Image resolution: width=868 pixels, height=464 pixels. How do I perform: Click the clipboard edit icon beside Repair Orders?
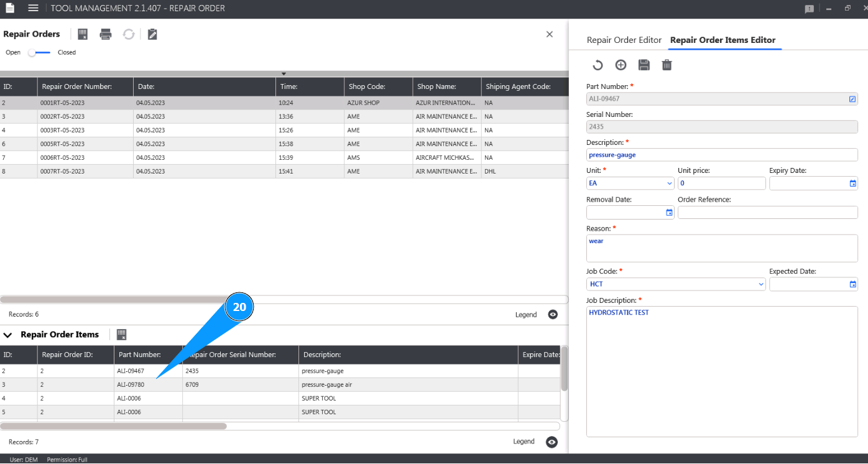[152, 34]
